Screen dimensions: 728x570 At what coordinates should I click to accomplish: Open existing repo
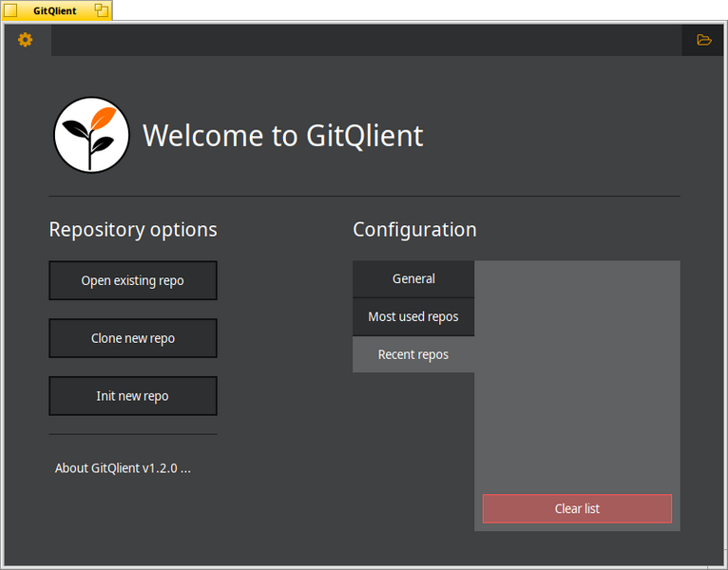(x=133, y=280)
